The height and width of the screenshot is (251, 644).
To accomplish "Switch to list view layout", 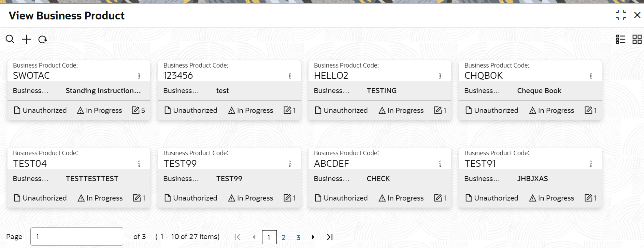I will click(620, 39).
